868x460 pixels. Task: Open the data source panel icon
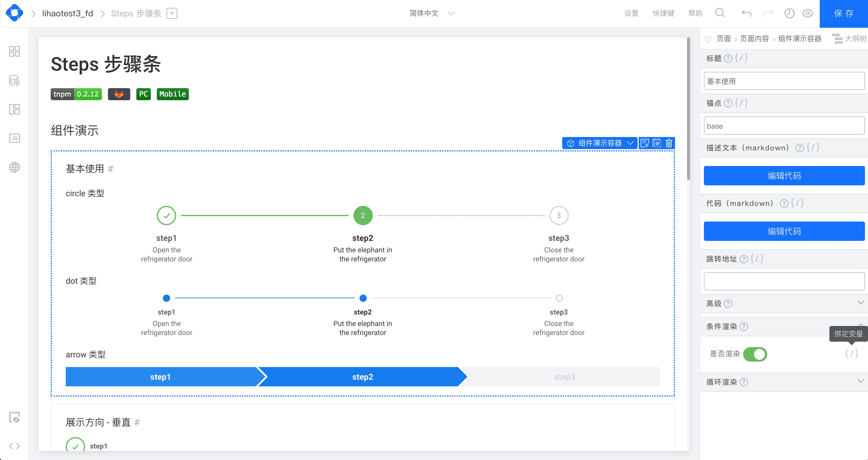pos(14,80)
